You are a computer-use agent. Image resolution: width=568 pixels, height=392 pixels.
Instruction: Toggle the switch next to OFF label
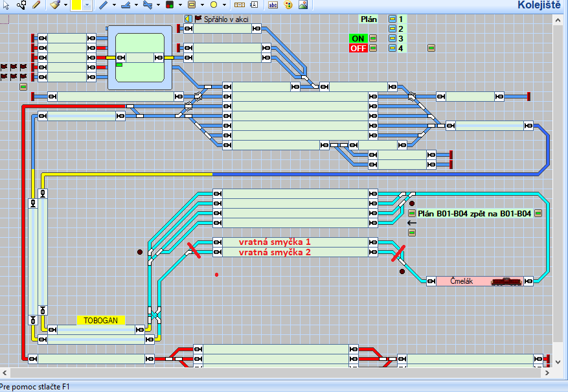click(373, 48)
